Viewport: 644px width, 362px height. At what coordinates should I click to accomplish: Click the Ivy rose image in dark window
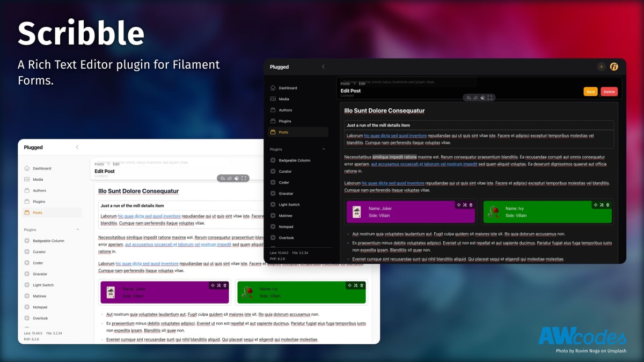point(493,212)
